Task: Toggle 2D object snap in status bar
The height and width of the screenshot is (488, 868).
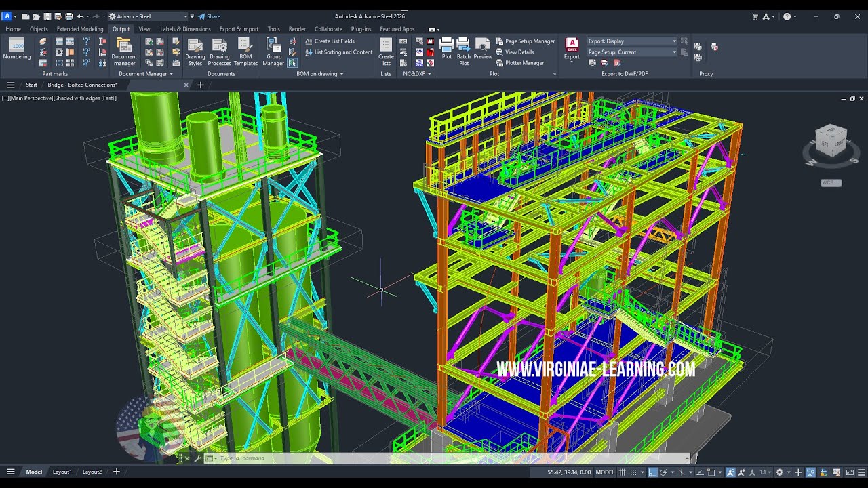Action: point(711,472)
